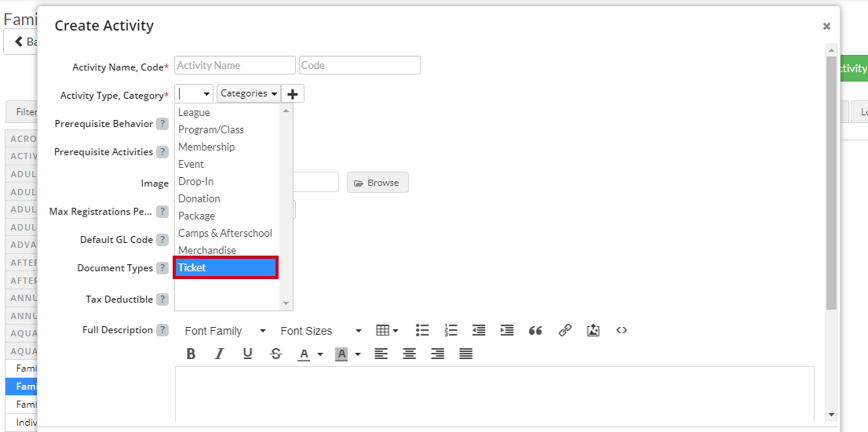Open the Categories dropdown

pyautogui.click(x=249, y=93)
